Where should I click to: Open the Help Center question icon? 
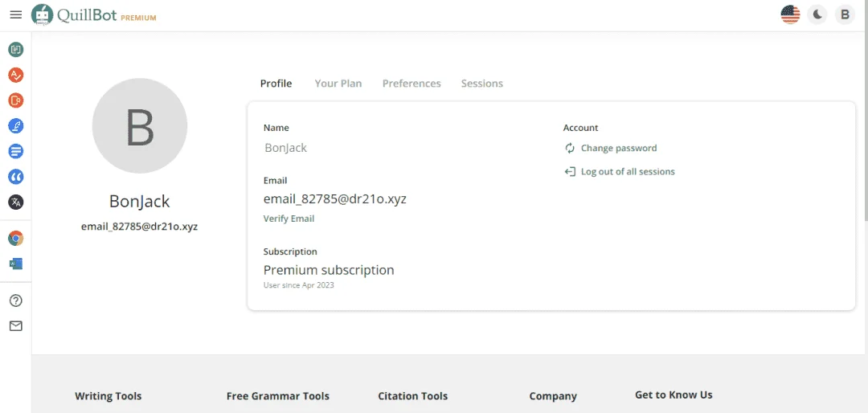coord(16,301)
